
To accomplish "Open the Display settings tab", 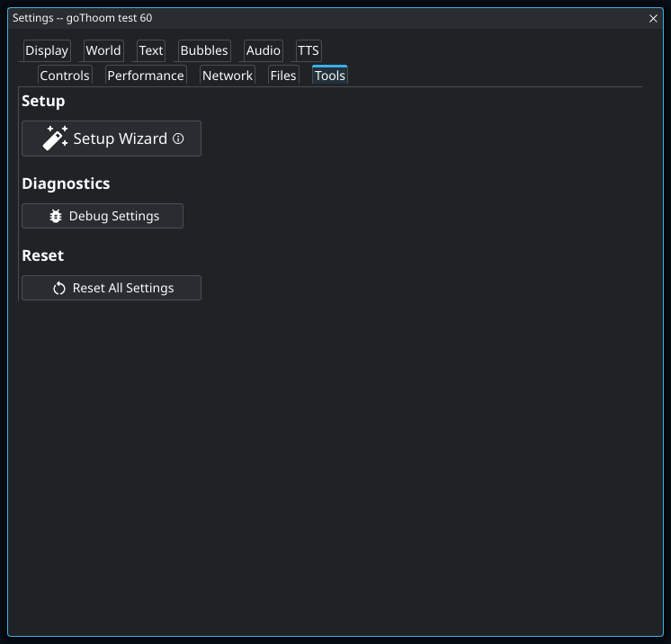I will 47,50.
